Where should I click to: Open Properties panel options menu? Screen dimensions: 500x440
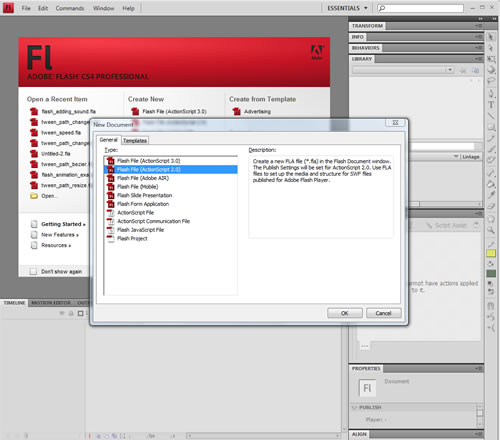(x=479, y=368)
